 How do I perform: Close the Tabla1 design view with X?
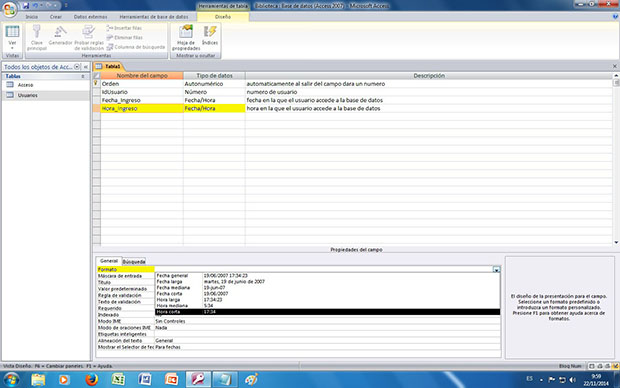(615, 66)
